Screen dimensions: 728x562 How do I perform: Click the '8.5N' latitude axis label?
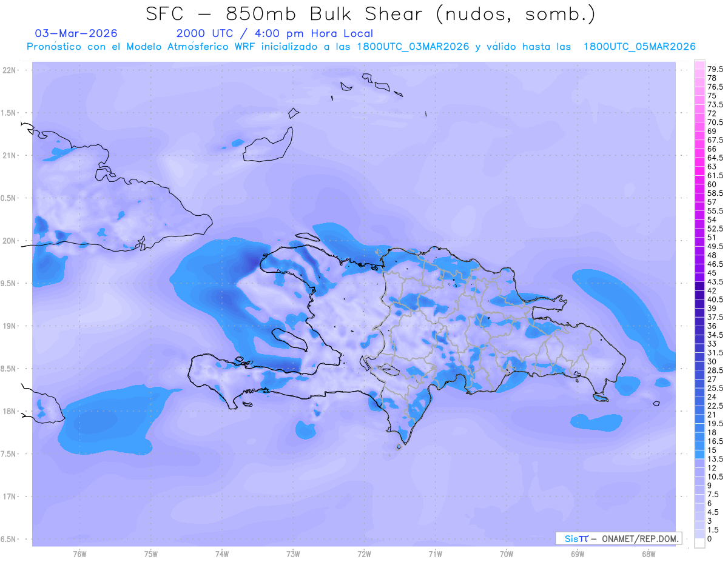click(x=9, y=369)
